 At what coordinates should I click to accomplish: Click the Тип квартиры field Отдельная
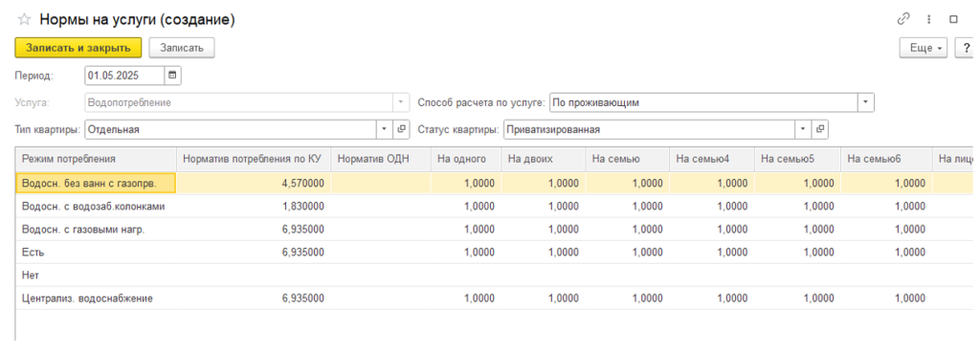point(231,129)
